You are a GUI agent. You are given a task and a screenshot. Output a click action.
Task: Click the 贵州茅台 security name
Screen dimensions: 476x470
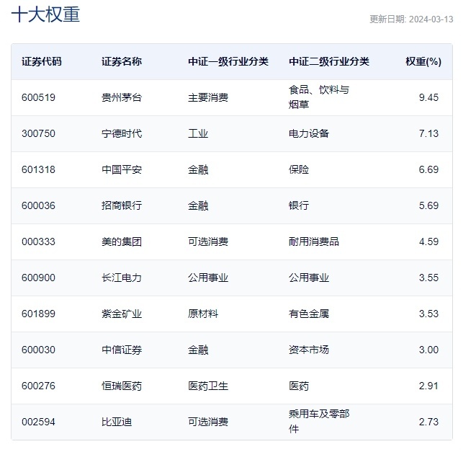pos(122,98)
